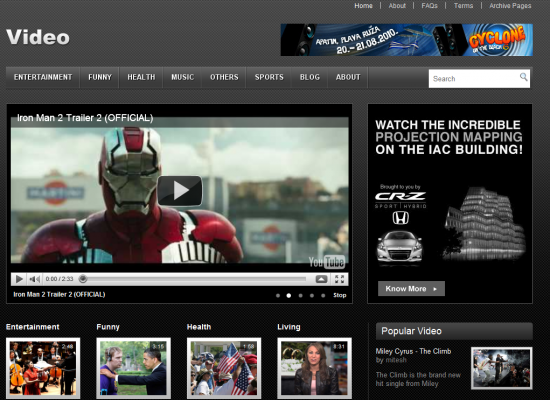Select the fifth slideshow dot
The height and width of the screenshot is (400, 550).
[x=323, y=295]
